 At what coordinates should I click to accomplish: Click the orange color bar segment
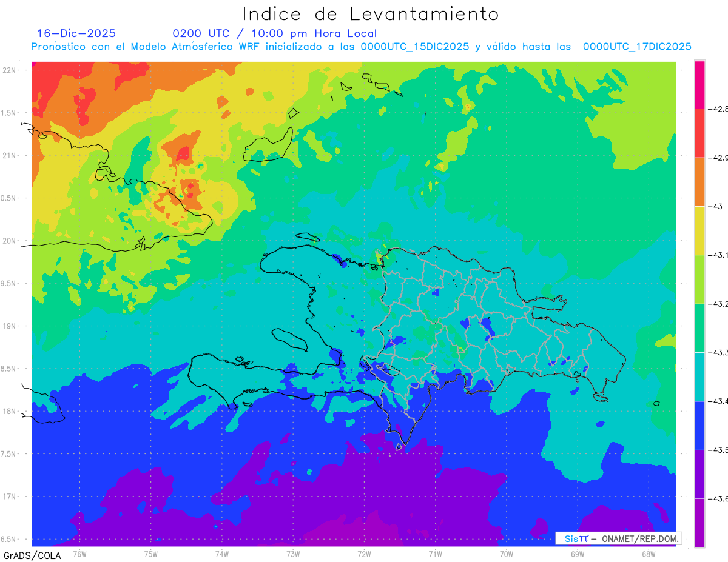(x=699, y=182)
